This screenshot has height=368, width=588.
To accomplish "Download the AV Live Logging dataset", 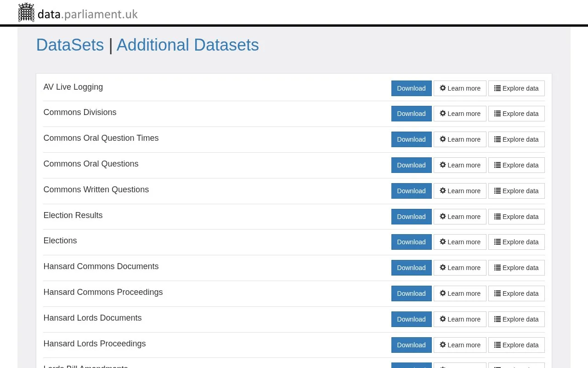I will pos(411,88).
